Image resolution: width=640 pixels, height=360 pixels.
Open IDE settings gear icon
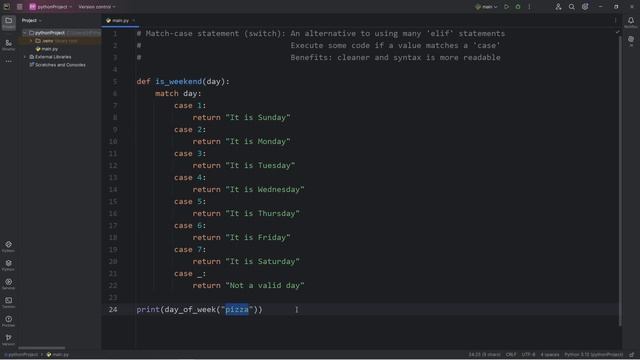coord(585,7)
